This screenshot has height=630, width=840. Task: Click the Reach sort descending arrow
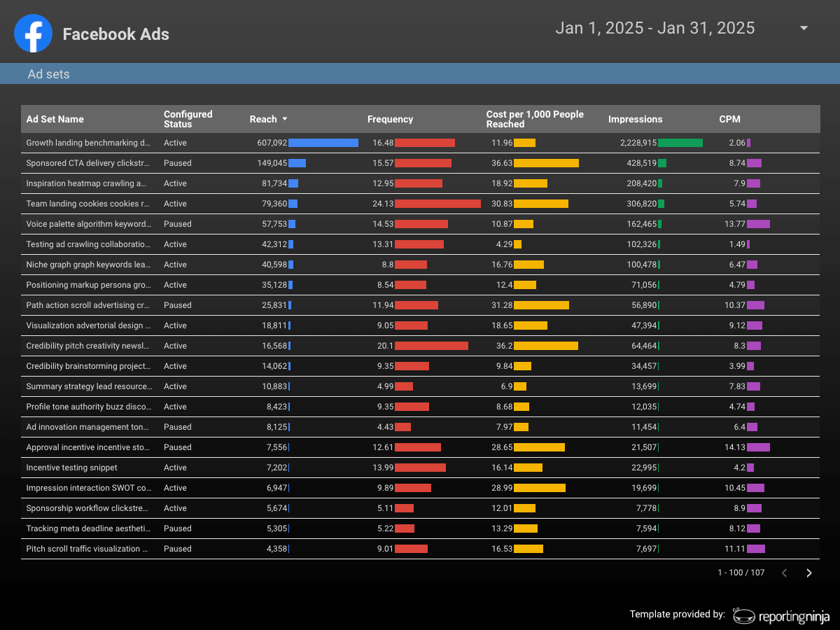285,119
